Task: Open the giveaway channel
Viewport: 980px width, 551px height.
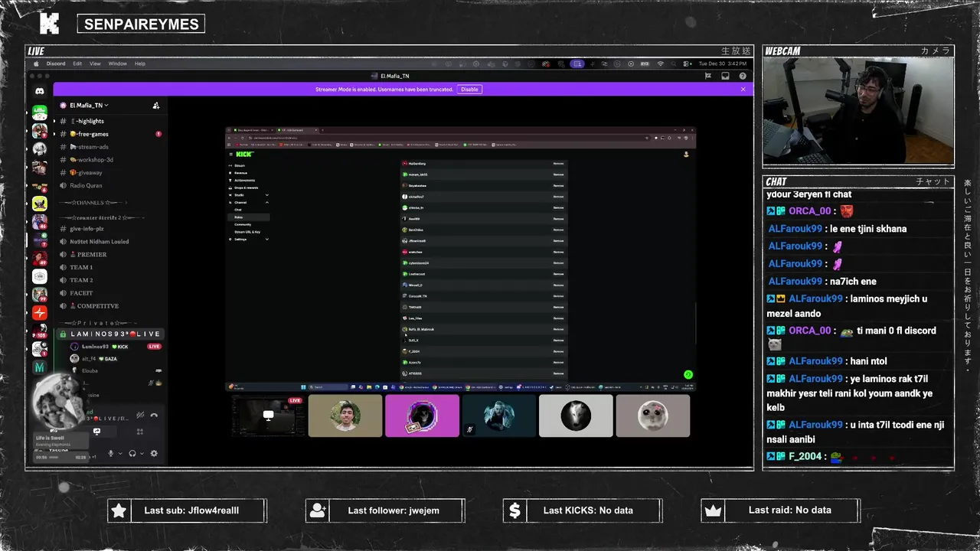Action: 111,173
